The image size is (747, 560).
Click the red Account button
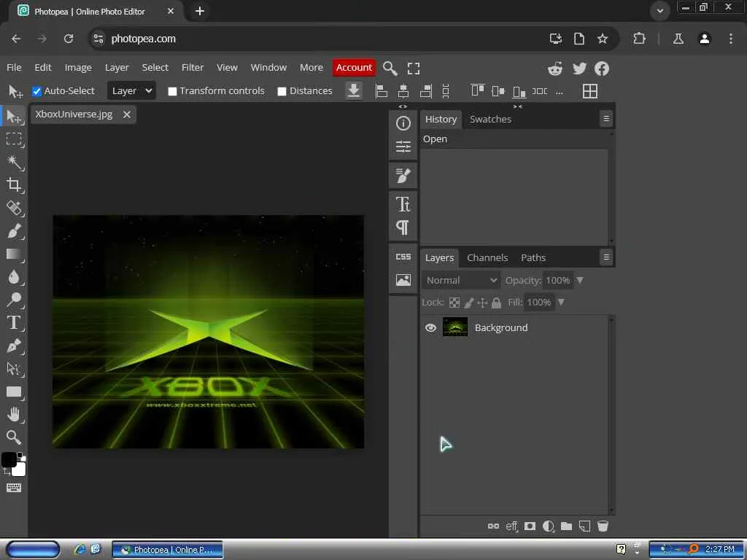point(354,68)
